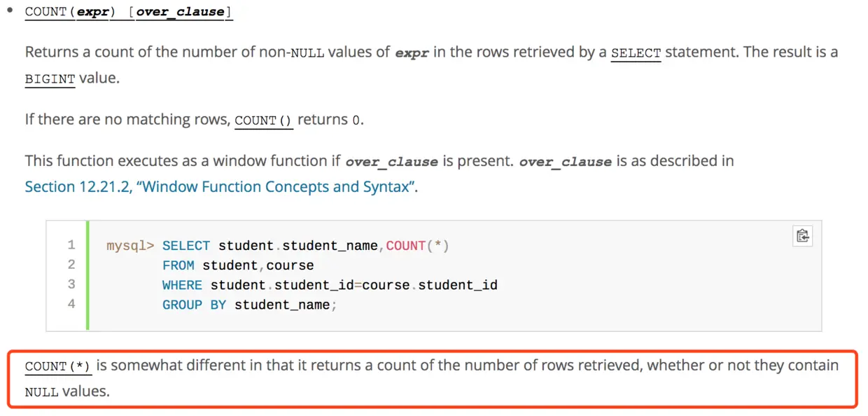Click over_clause in the function heading
This screenshot has height=416, width=868.
(x=180, y=12)
